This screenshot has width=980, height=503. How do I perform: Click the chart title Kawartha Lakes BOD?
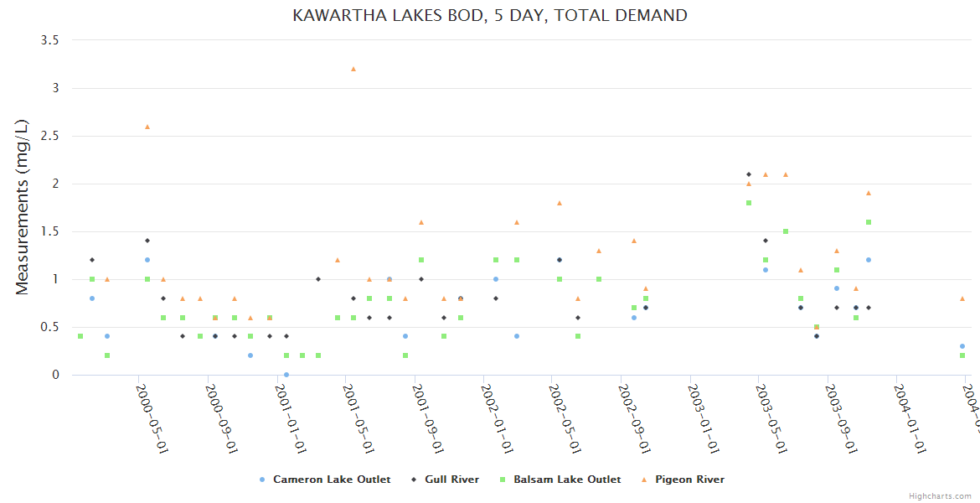coord(490,15)
